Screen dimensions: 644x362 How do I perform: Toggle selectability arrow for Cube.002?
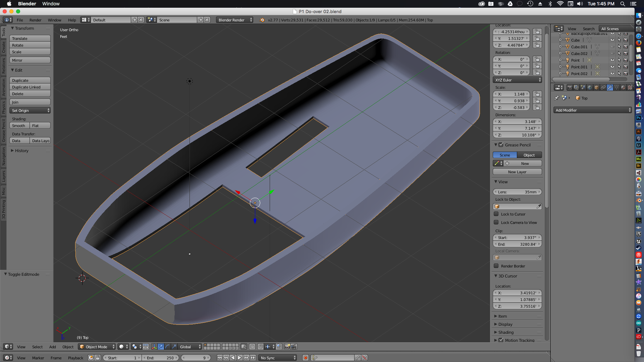[x=619, y=53]
